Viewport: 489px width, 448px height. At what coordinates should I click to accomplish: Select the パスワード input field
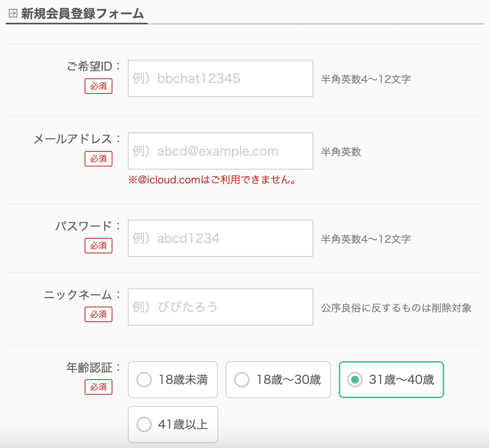point(220,238)
